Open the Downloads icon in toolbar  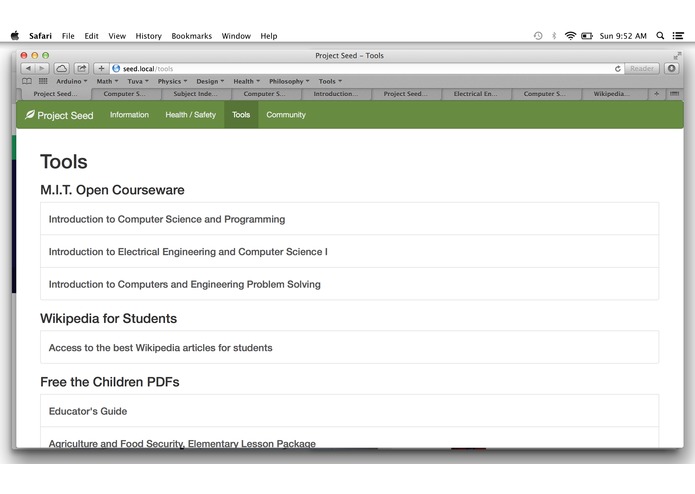click(672, 68)
